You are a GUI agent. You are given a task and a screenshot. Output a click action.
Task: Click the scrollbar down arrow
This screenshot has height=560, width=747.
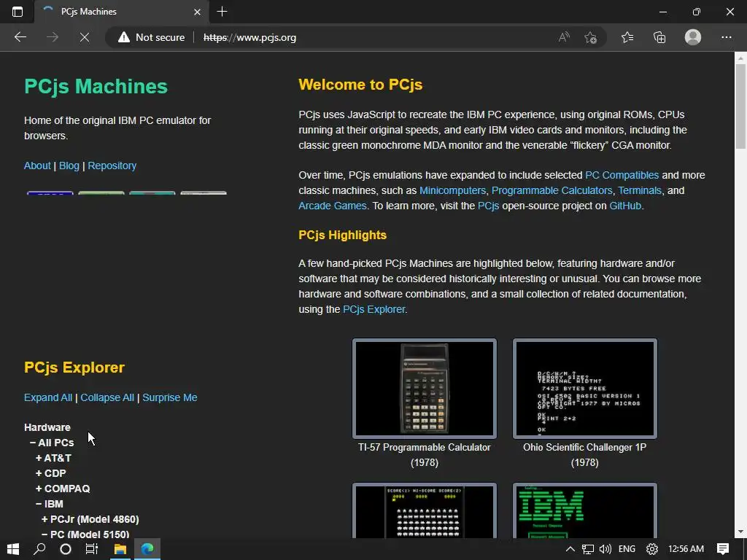click(x=740, y=532)
